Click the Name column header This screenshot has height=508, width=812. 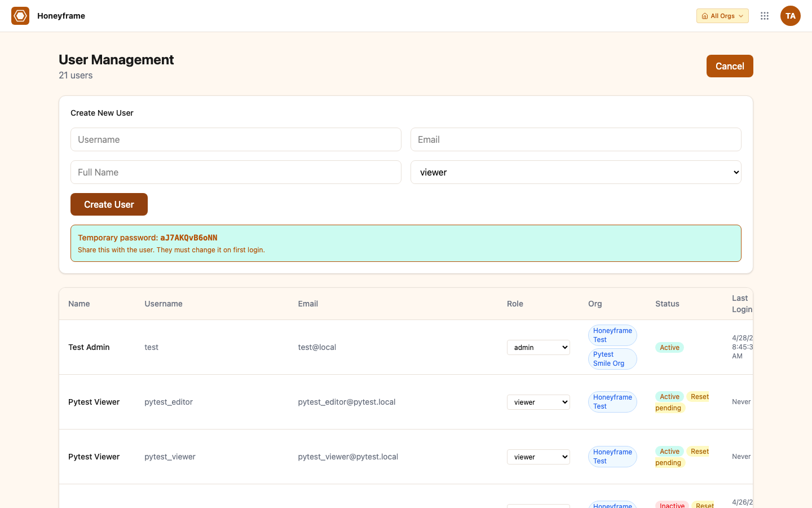79,304
